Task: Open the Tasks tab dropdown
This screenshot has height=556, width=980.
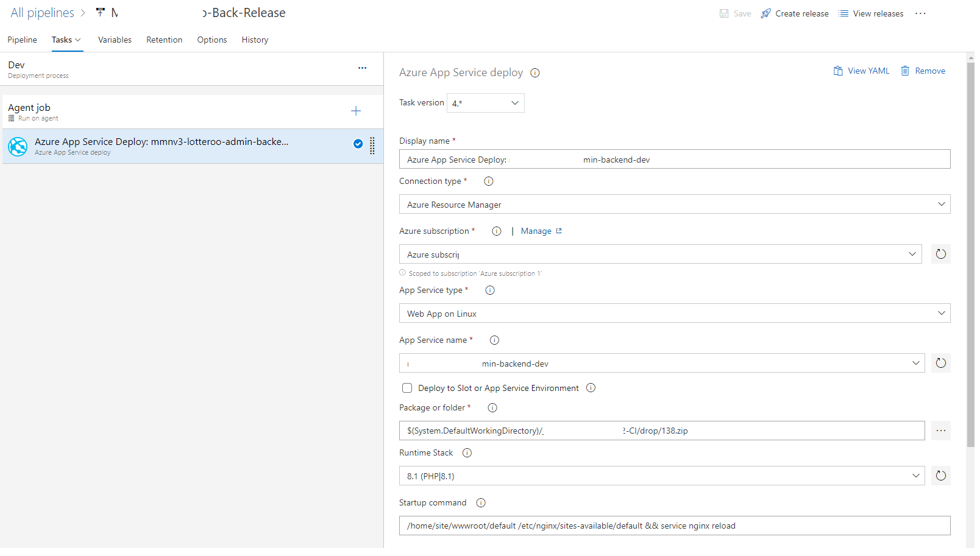Action: [66, 40]
